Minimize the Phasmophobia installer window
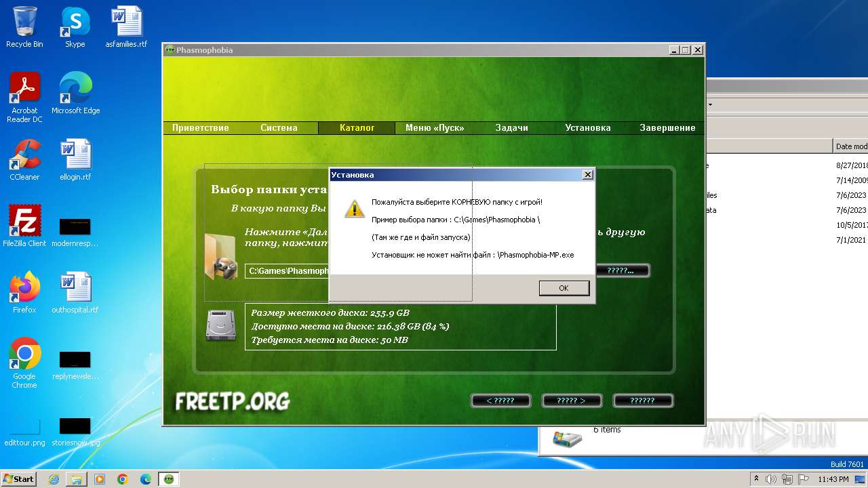The height and width of the screenshot is (488, 868). [674, 50]
